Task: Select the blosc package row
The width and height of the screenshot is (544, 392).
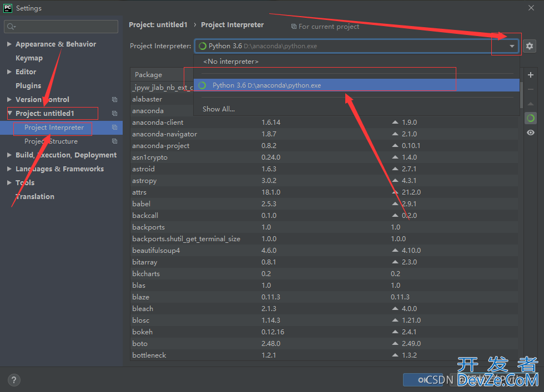Action: tap(324, 320)
